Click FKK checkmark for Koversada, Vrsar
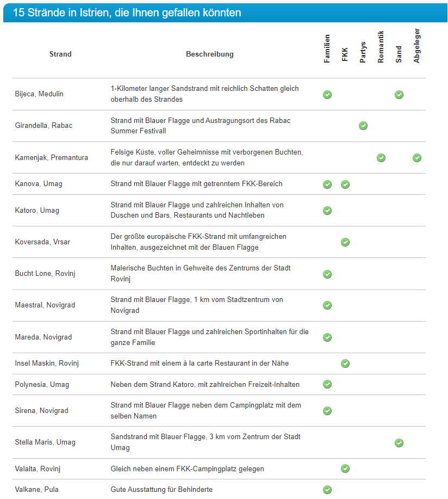Image resolution: width=448 pixels, height=499 pixels. (x=345, y=242)
